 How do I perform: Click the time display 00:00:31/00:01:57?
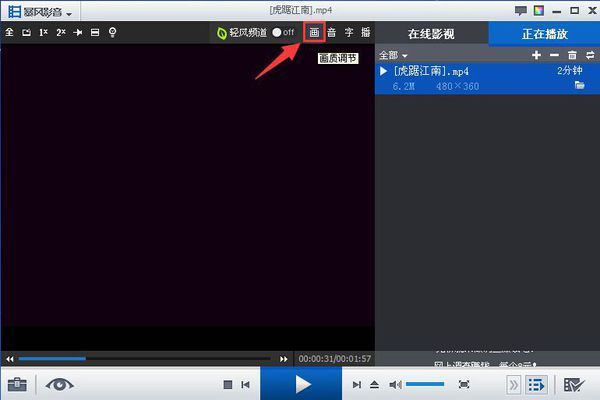[334, 359]
